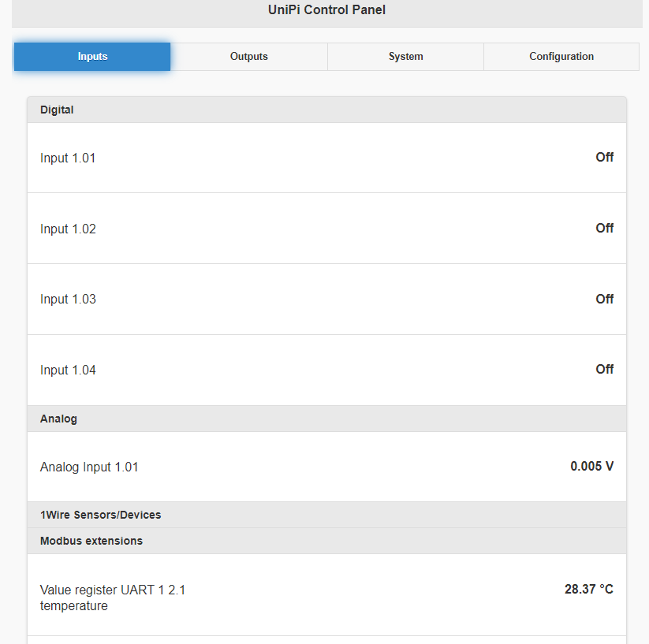Select the Input 1.04 label
649x644 pixels.
point(68,370)
